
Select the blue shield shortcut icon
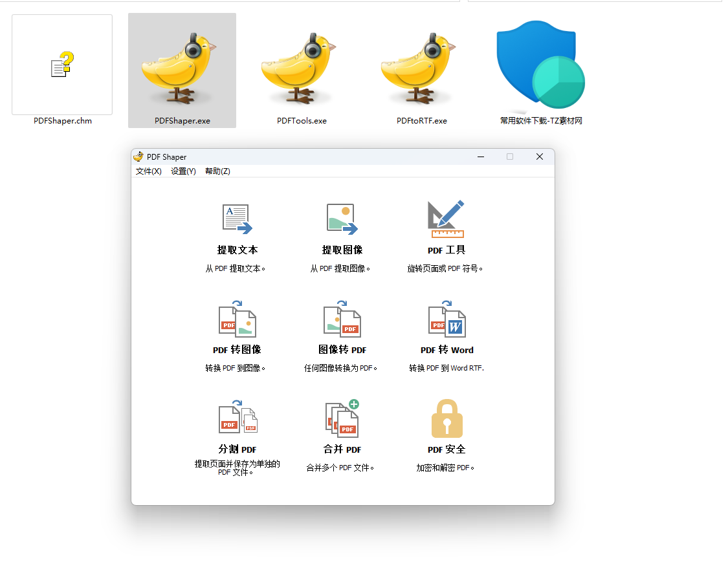(x=540, y=65)
